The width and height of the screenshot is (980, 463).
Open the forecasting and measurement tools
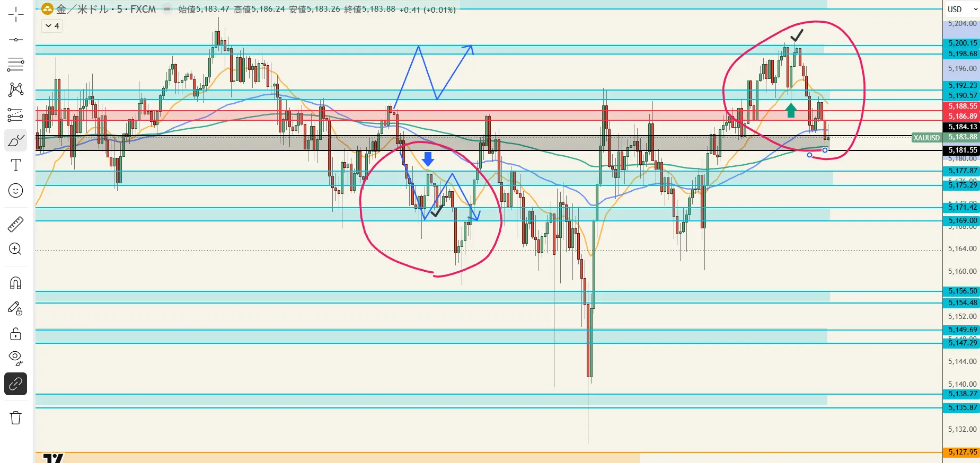(x=16, y=115)
